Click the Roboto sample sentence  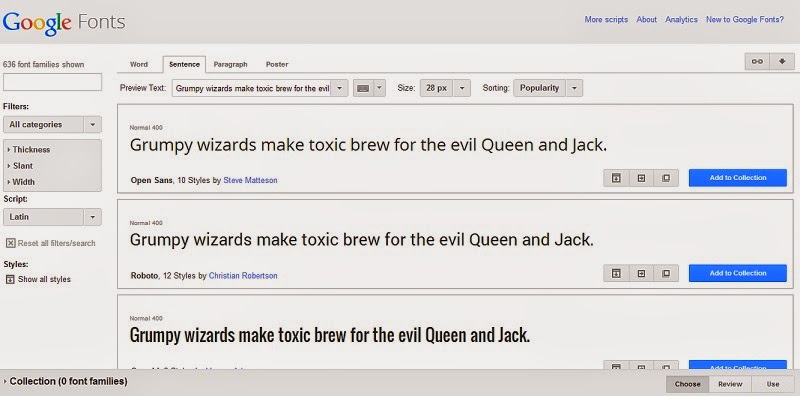(x=362, y=240)
